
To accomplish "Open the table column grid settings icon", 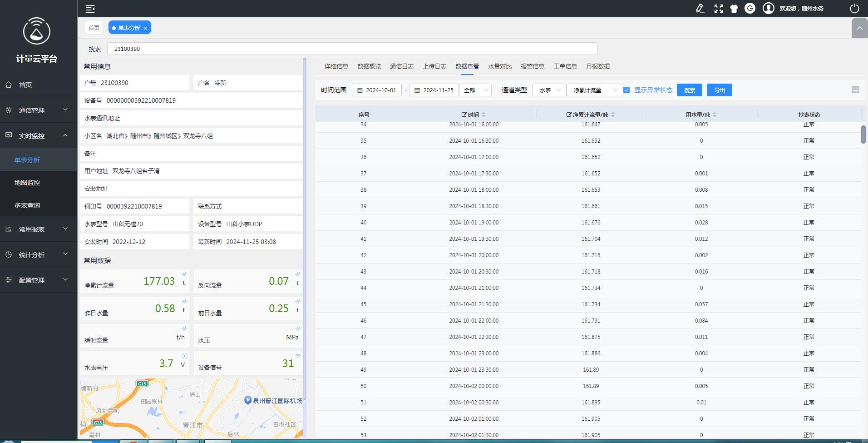I will 855,90.
